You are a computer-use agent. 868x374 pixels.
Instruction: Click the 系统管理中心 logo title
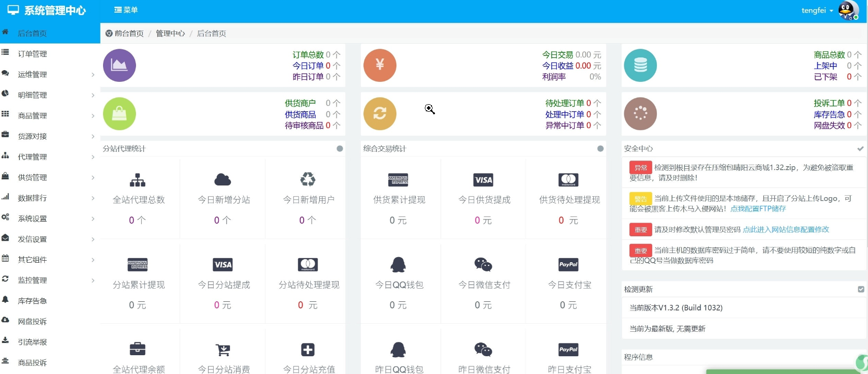click(x=47, y=10)
